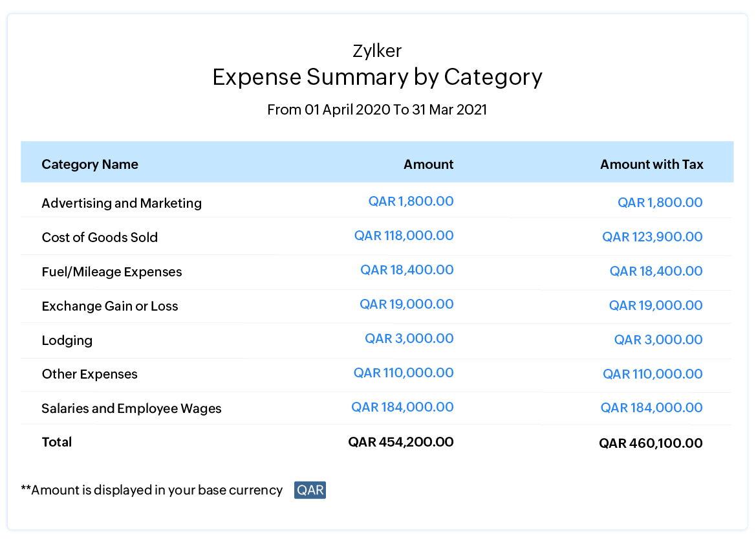756x543 pixels.
Task: Click the QAR base currency badge
Action: click(x=310, y=490)
